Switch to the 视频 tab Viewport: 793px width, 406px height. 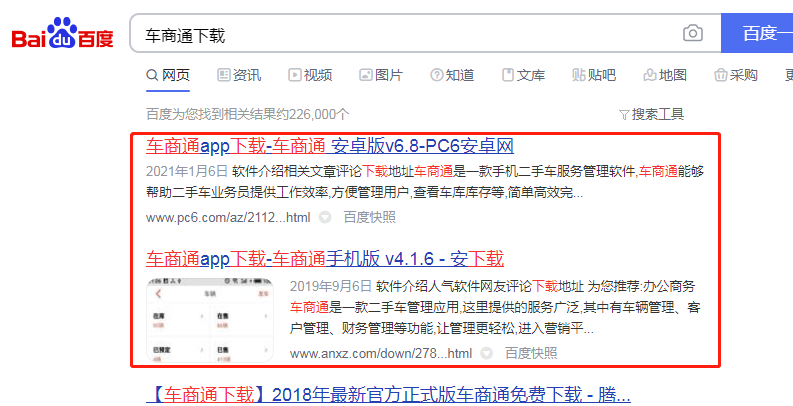coord(310,75)
